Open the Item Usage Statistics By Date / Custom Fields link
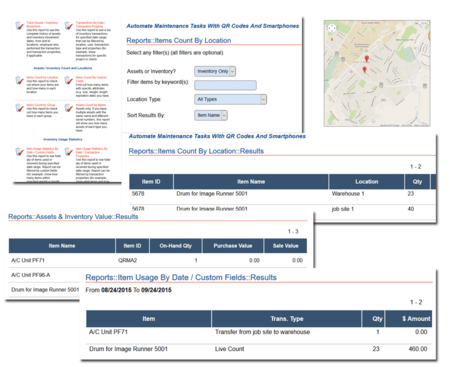Screen dimensions: 450x367 pos(42,150)
